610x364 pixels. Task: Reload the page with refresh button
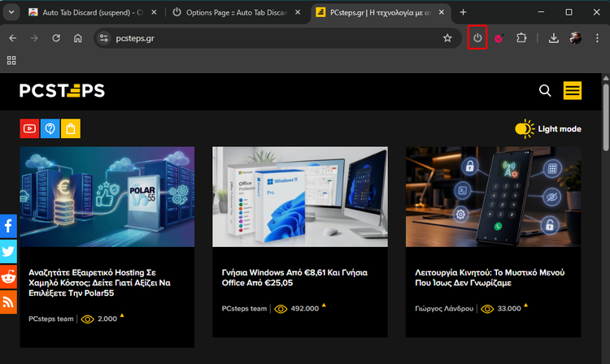(x=56, y=38)
